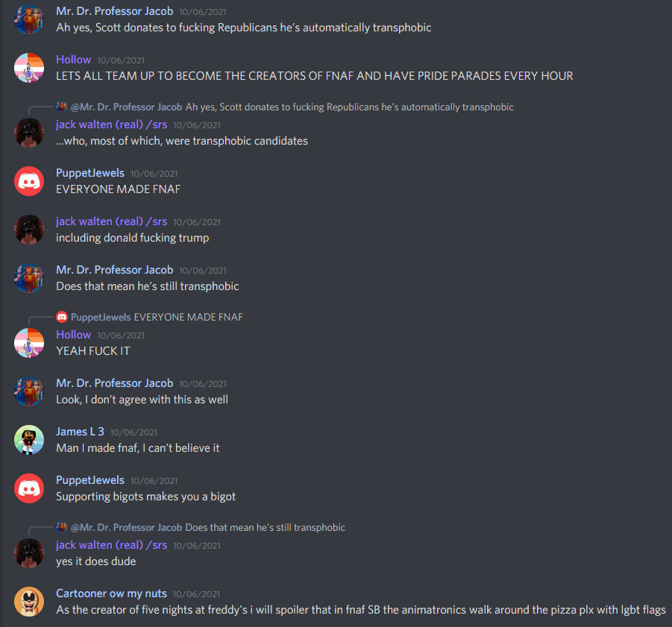Open username 'James L 3' profile
The image size is (672, 627).
(x=80, y=432)
